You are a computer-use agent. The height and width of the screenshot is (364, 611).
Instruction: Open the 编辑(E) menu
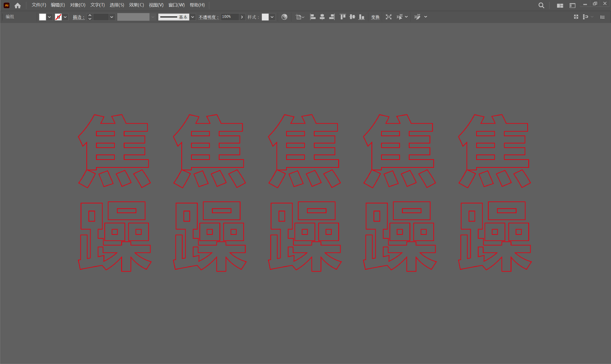[x=58, y=5]
